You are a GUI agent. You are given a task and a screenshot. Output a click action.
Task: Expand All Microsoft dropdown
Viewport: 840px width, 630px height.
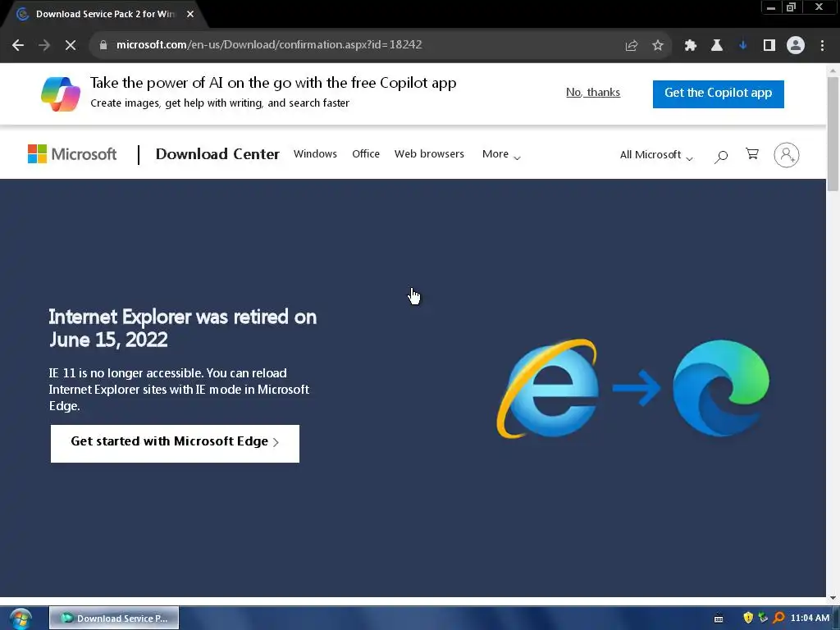tap(656, 155)
